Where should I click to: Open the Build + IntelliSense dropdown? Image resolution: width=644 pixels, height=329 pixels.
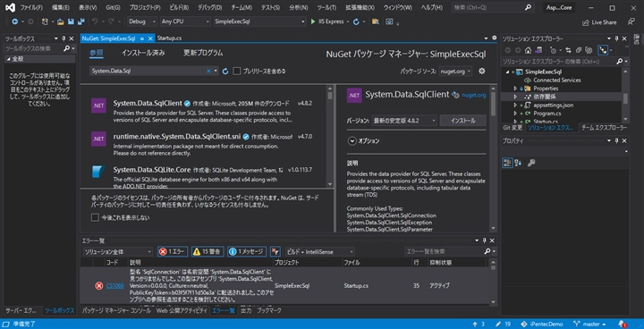point(319,252)
